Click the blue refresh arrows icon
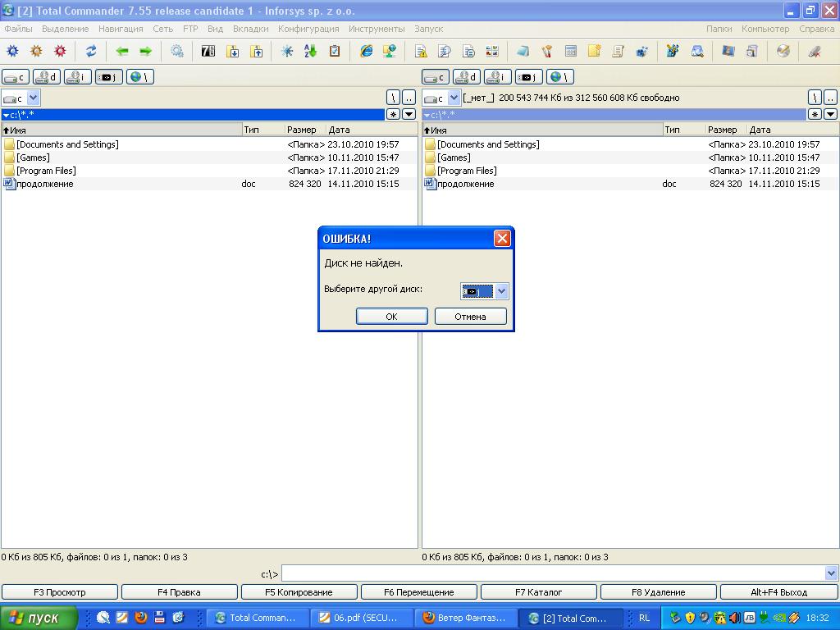The width and height of the screenshot is (840, 630). pos(91,52)
